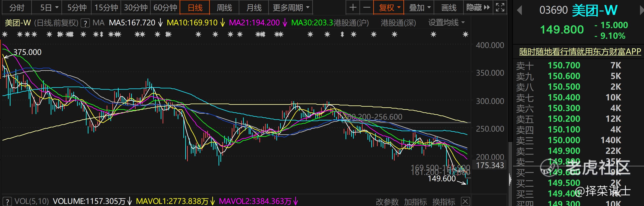Click the 149.600 low price label

tap(442, 179)
